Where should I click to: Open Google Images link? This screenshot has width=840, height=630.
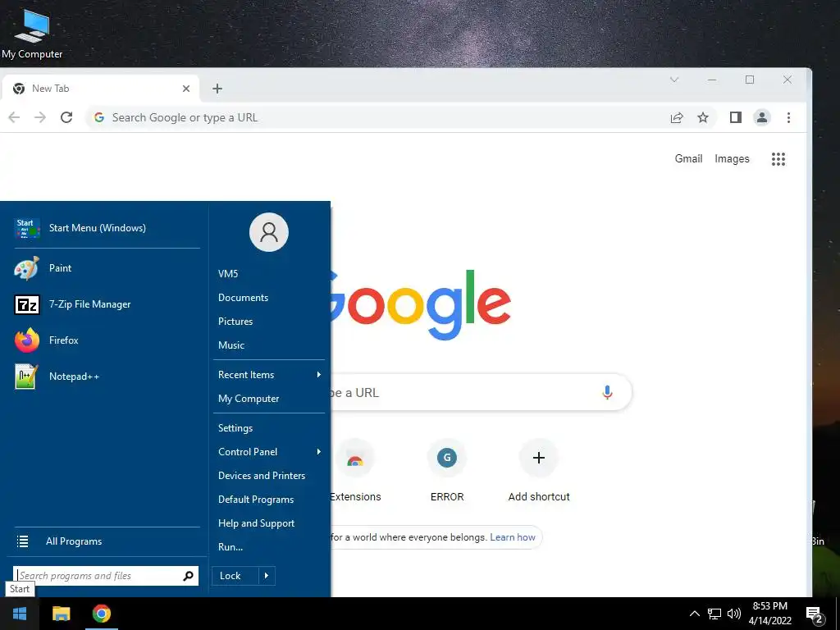click(732, 158)
